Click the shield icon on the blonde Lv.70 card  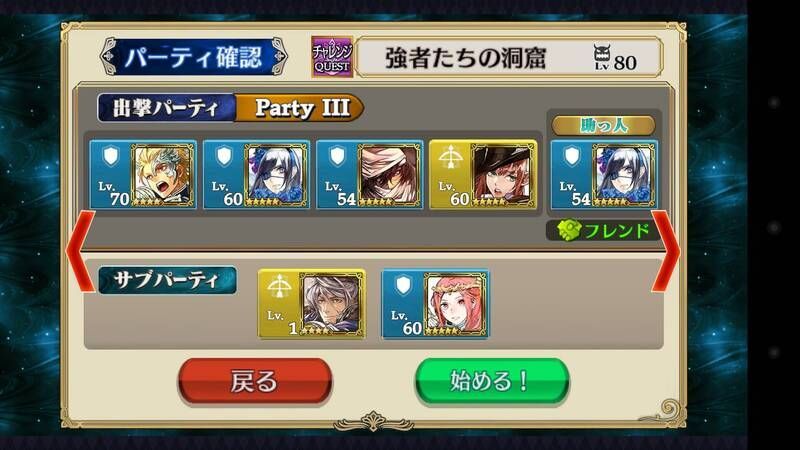[x=111, y=156]
